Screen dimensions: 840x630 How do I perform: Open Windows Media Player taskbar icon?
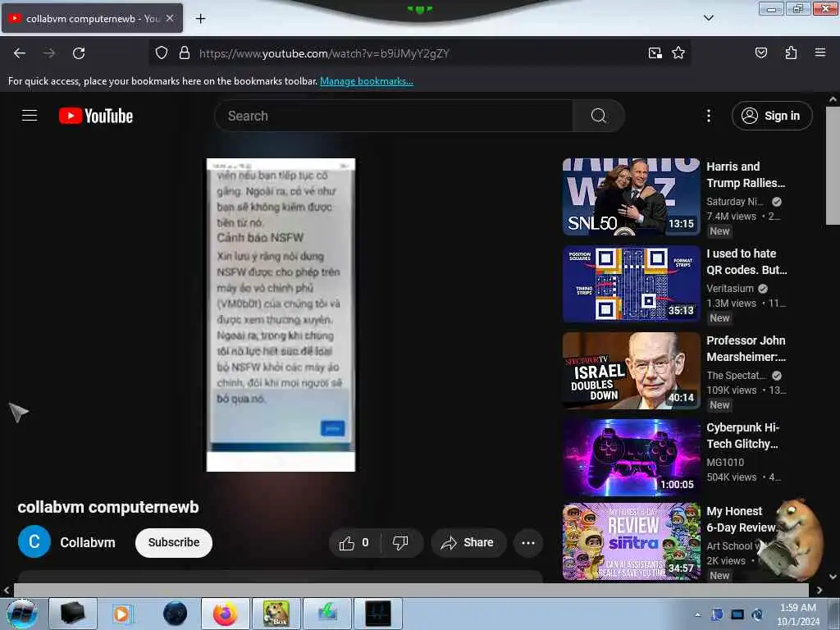[122, 614]
